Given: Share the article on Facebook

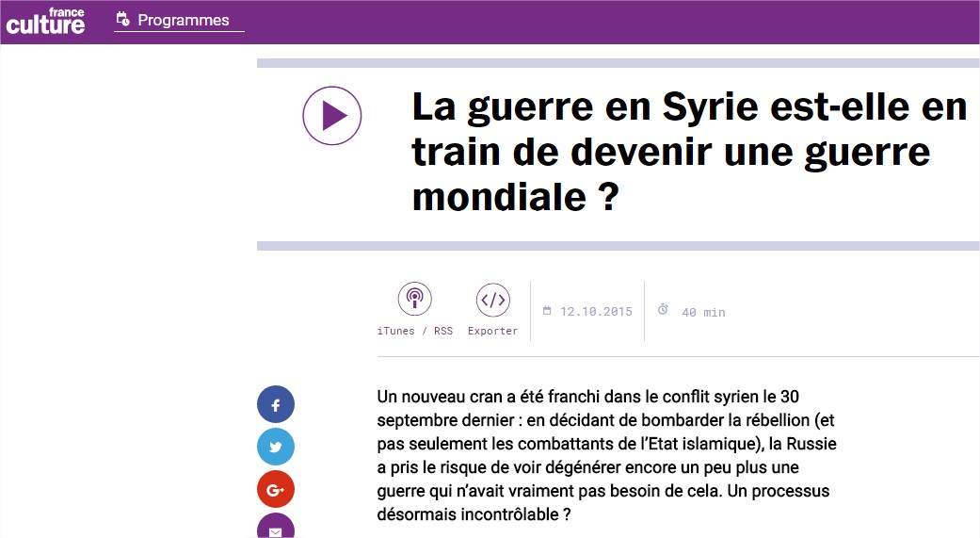Looking at the screenshot, I should coord(276,405).
